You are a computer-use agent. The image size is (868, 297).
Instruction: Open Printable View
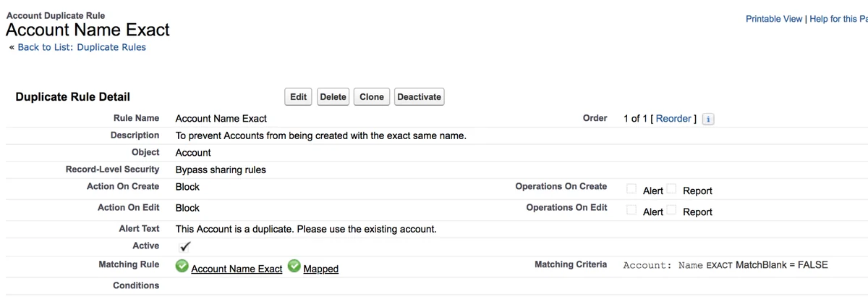[774, 19]
